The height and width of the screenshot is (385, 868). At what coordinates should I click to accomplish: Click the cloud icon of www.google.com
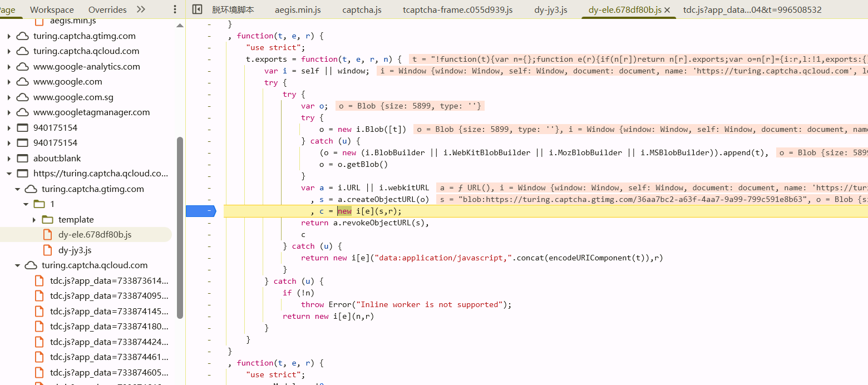[x=23, y=81]
